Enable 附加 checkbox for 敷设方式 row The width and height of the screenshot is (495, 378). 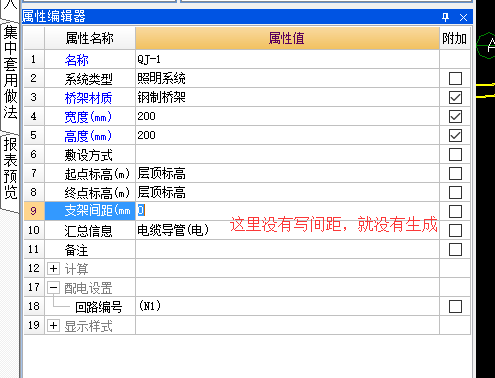tap(455, 155)
